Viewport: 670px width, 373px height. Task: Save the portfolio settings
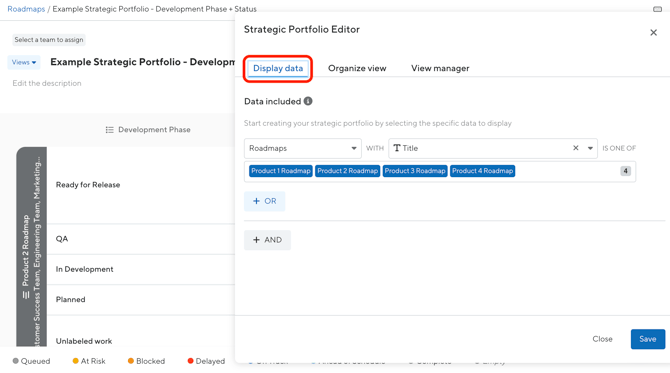(648, 339)
